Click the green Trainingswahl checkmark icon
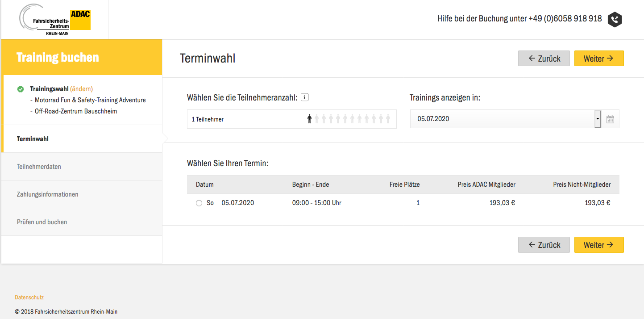Screen dimensions: 644x319 [x=21, y=89]
